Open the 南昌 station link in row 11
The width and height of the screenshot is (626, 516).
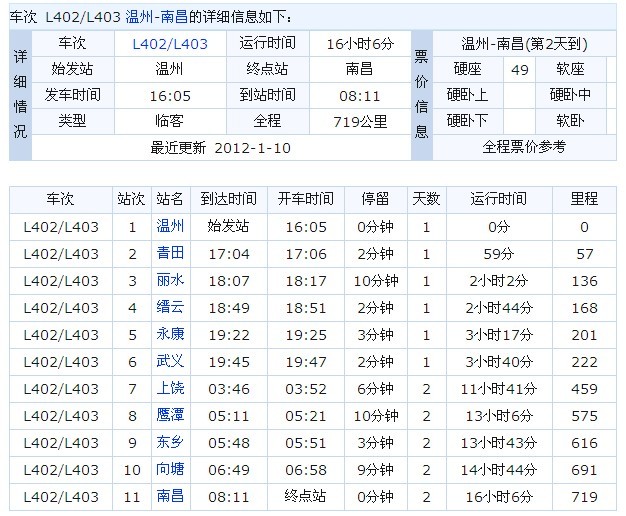tap(170, 496)
